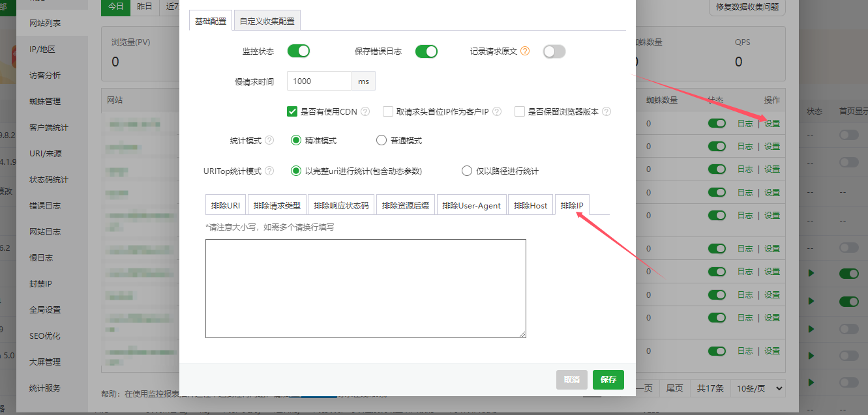Viewport: 868px width, 415px height.
Task: Click the 网站 column header
Action: pyautogui.click(x=115, y=100)
